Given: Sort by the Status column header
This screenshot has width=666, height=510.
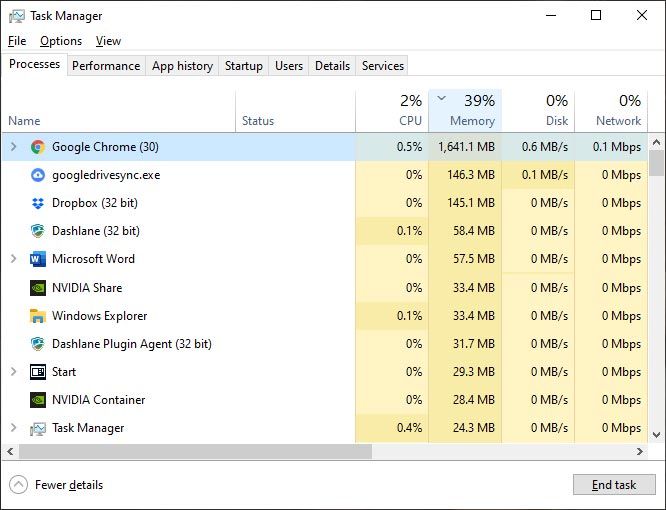Looking at the screenshot, I should click(x=296, y=111).
